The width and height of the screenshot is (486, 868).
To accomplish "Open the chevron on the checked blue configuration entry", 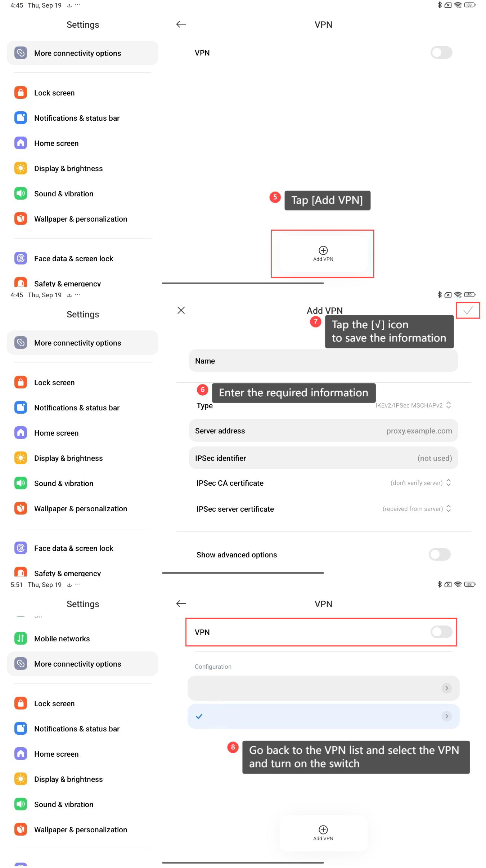I will click(447, 716).
